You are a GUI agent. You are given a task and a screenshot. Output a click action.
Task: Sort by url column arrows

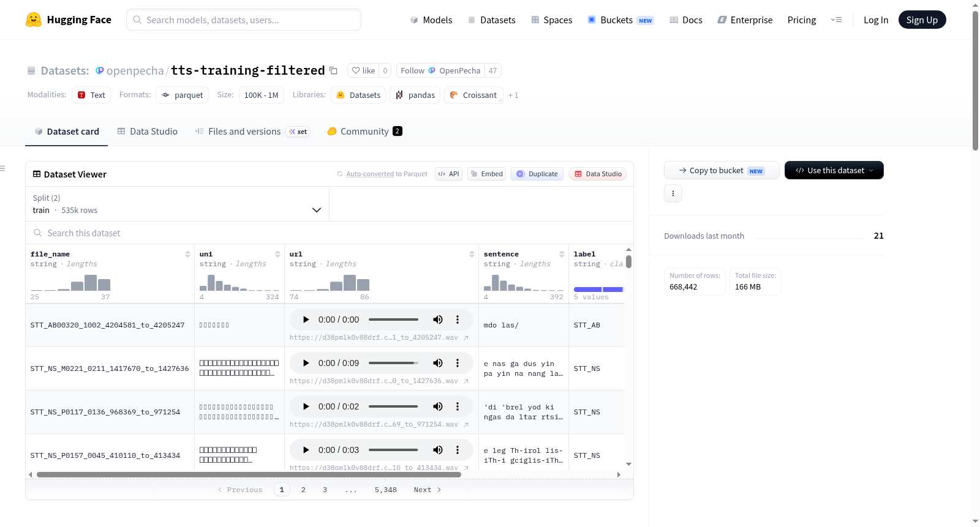(472, 254)
